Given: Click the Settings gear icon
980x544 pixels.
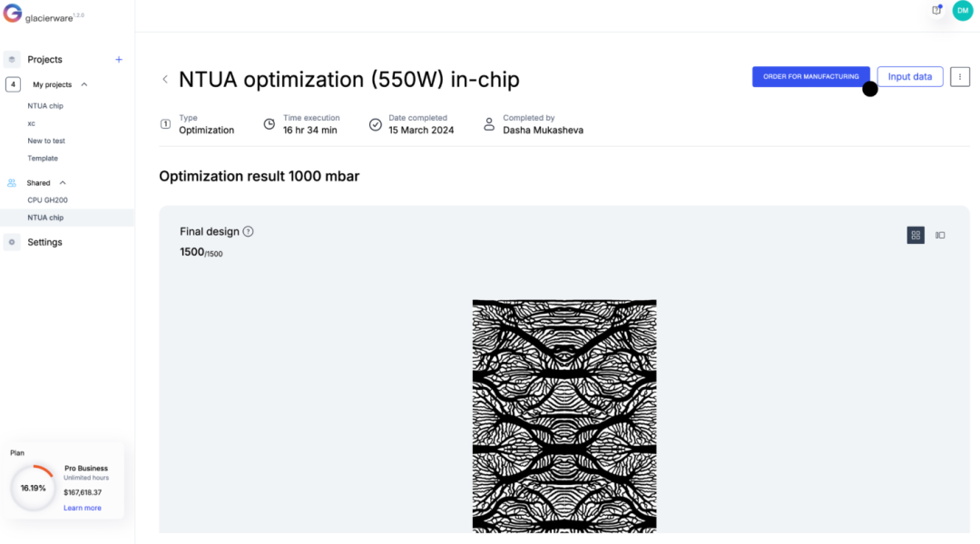Looking at the screenshot, I should coord(12,242).
